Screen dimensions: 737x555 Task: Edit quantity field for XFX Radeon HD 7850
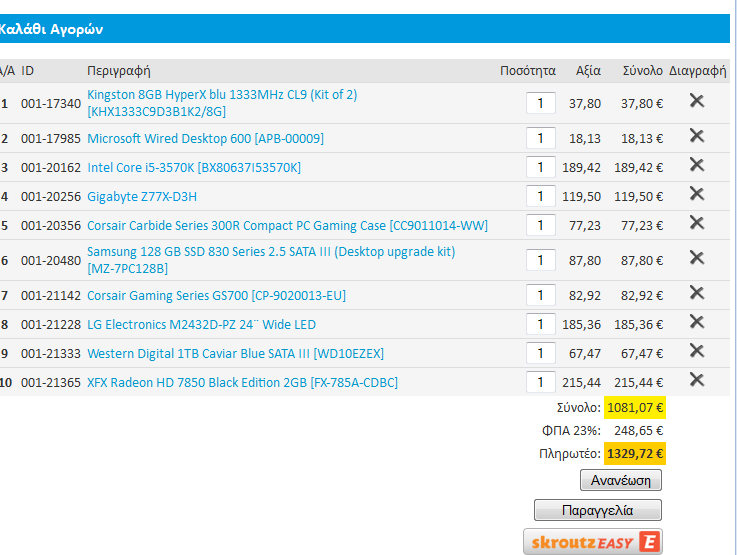[541, 382]
